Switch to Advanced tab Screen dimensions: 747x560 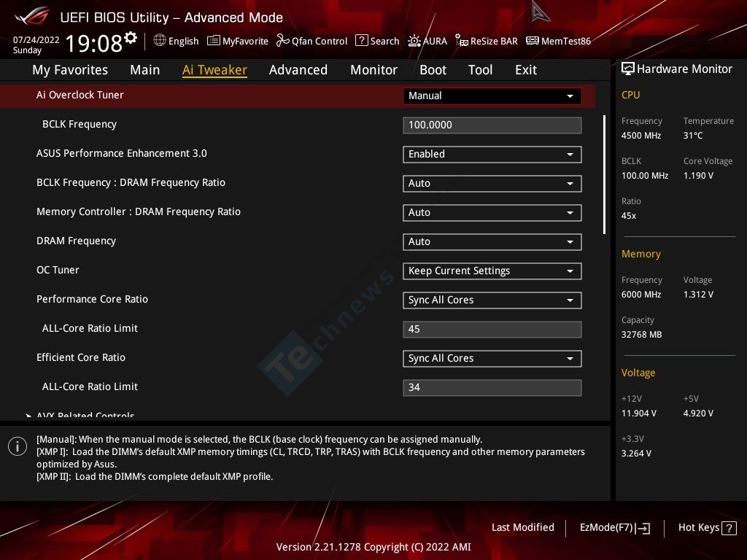(298, 70)
